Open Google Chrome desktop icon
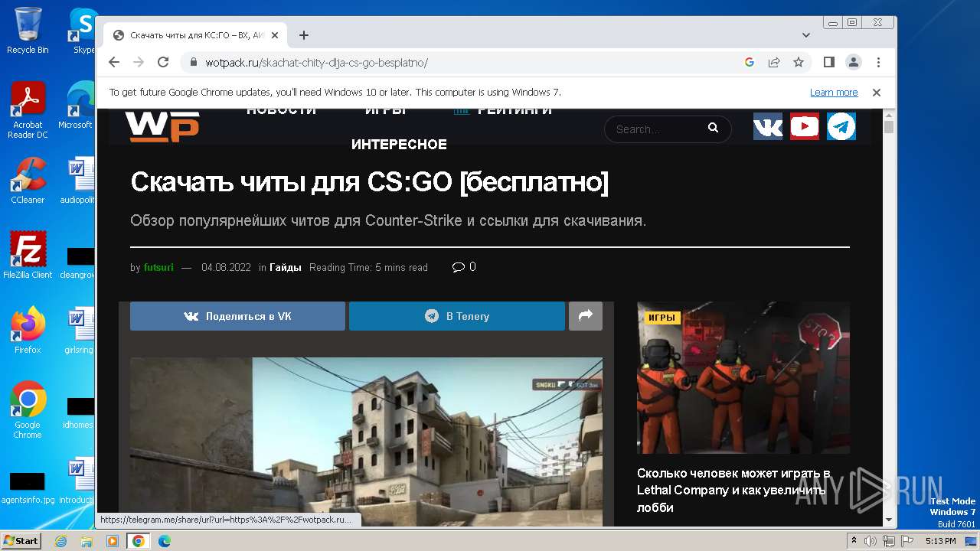Screen dimensions: 980x551 [x=28, y=409]
